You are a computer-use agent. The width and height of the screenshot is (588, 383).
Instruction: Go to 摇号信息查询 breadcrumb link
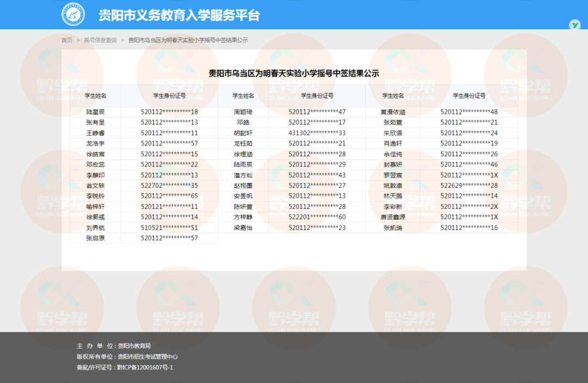pos(100,40)
